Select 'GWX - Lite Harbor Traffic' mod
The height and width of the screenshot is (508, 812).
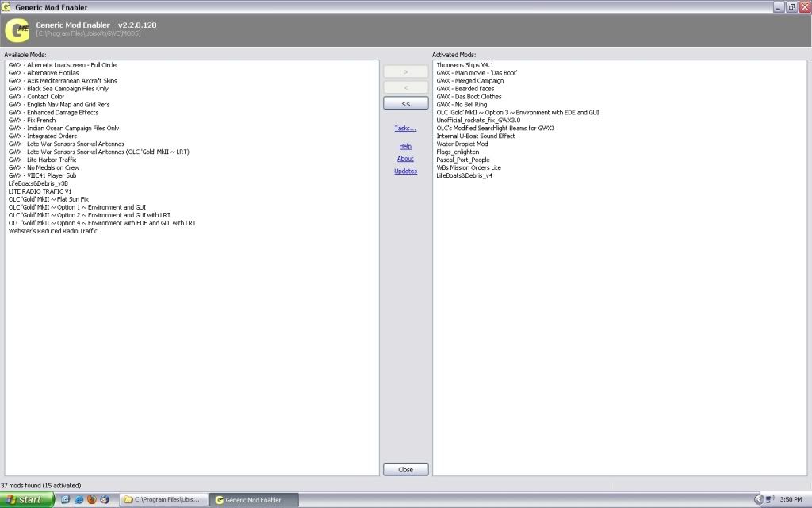[x=43, y=160]
